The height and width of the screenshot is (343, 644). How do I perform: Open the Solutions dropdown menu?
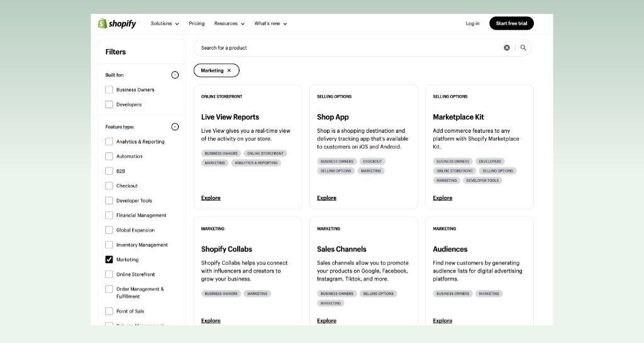(165, 23)
